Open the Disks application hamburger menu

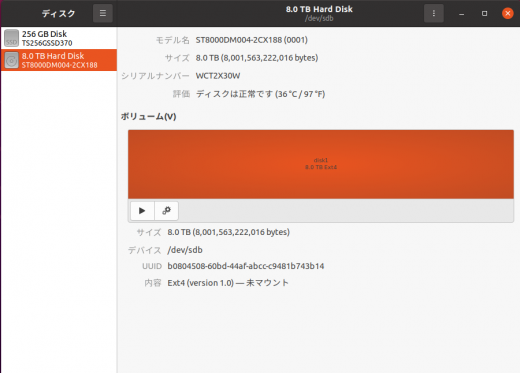click(x=103, y=13)
